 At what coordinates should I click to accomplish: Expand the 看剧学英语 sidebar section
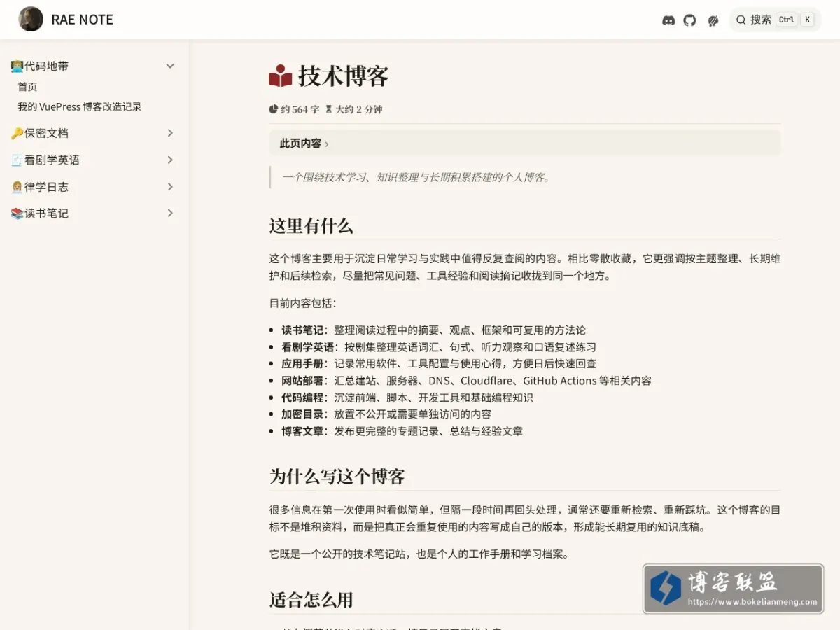pyautogui.click(x=94, y=160)
